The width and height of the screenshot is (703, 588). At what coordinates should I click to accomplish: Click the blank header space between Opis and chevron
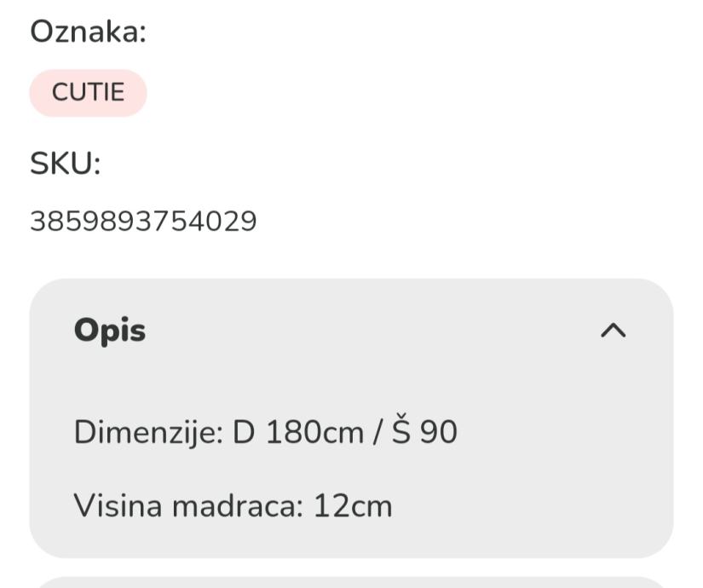[x=366, y=331]
